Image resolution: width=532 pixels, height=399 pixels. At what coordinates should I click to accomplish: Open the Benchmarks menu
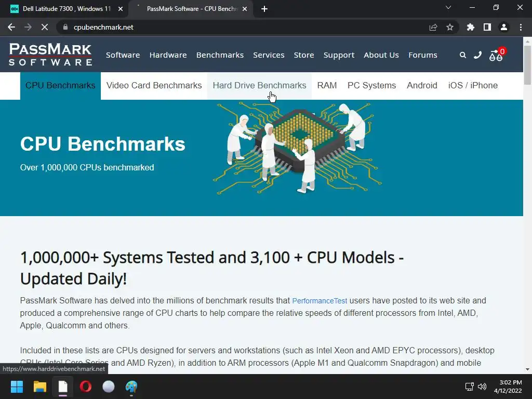[x=220, y=55]
